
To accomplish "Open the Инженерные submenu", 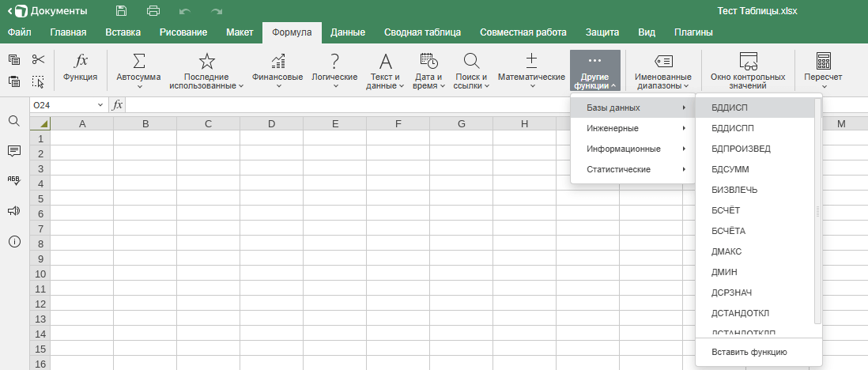I will [632, 128].
